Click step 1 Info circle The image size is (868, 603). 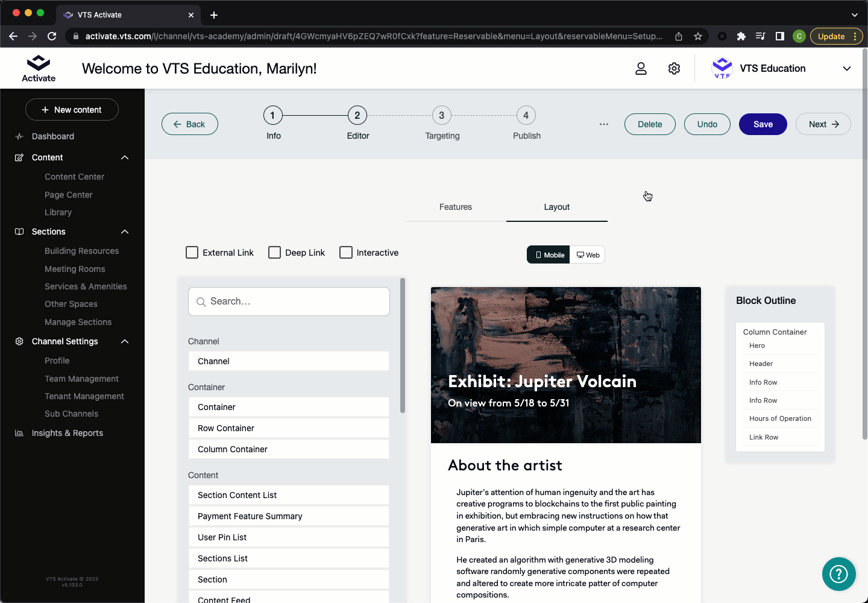click(x=272, y=115)
